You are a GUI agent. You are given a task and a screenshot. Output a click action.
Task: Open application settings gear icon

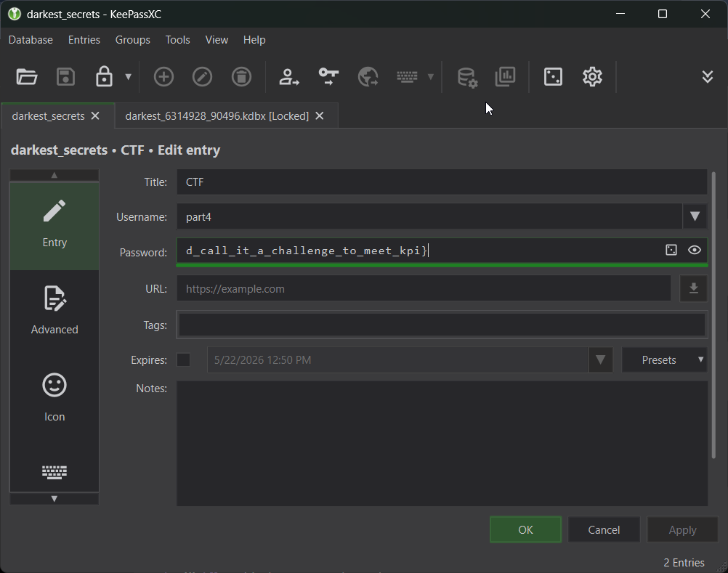pos(592,76)
